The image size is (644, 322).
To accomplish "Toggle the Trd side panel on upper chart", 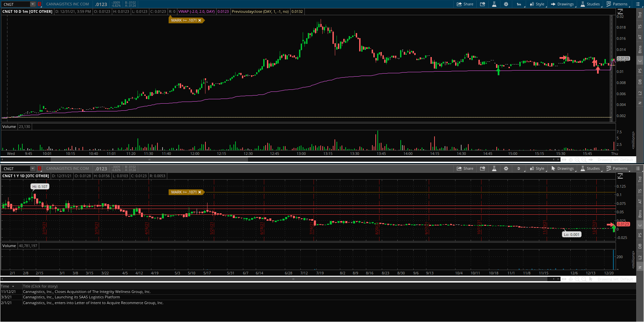I will (x=640, y=15).
